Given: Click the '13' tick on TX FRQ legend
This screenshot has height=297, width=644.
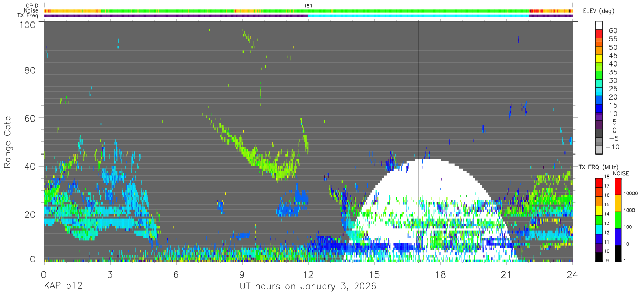Looking at the screenshot, I should [607, 224].
